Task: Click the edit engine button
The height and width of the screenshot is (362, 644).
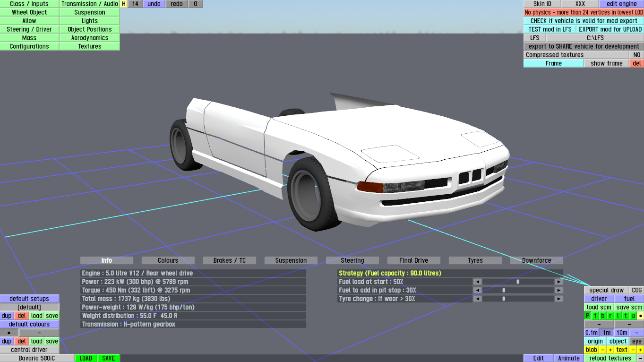Action: tap(622, 4)
